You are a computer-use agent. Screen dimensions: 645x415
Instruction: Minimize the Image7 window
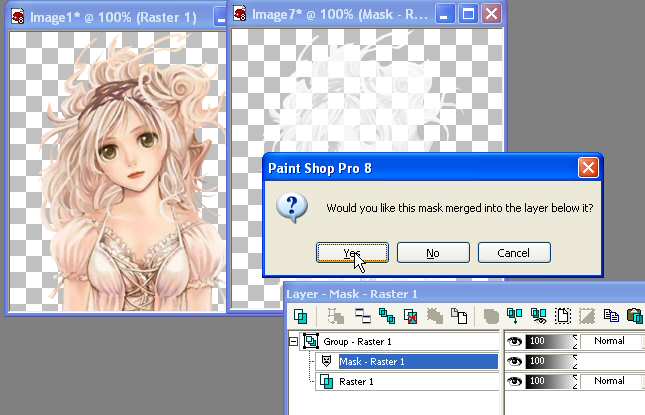point(444,14)
